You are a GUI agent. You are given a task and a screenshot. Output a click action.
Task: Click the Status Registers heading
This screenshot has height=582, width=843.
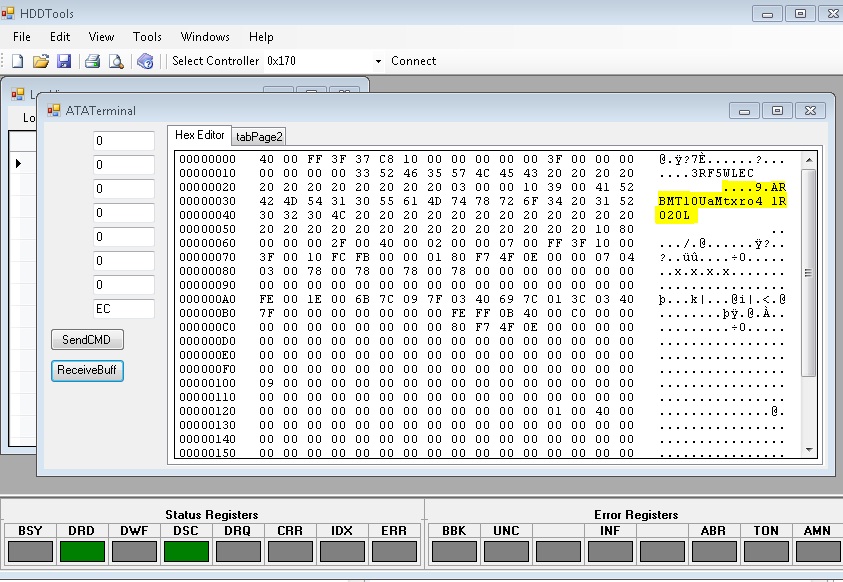212,515
